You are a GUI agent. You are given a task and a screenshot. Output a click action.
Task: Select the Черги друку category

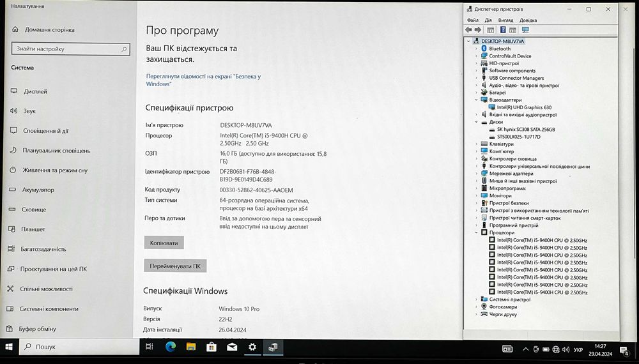(503, 314)
